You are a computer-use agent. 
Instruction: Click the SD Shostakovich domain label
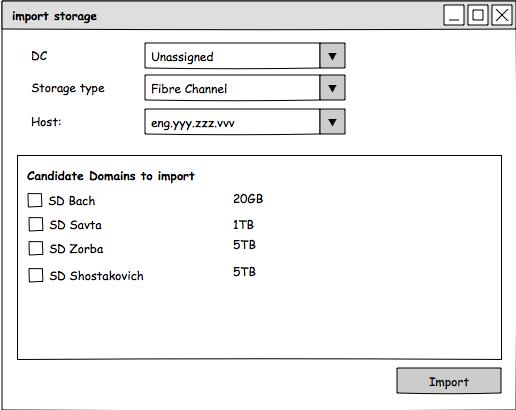click(97, 276)
